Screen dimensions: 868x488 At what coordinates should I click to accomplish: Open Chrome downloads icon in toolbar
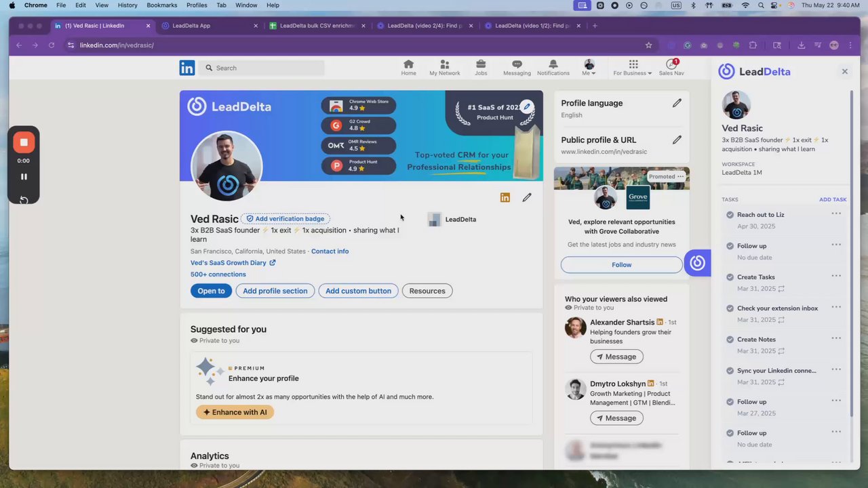(801, 45)
